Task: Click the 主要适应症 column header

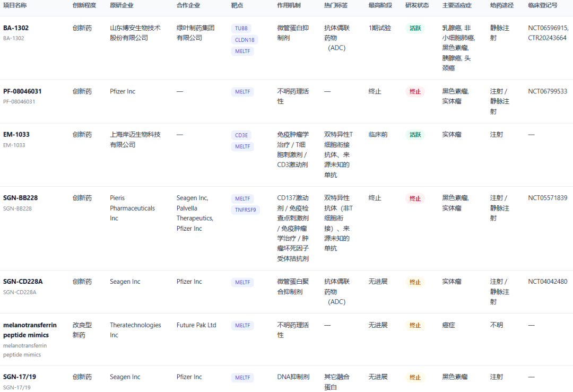Action: tap(457, 5)
